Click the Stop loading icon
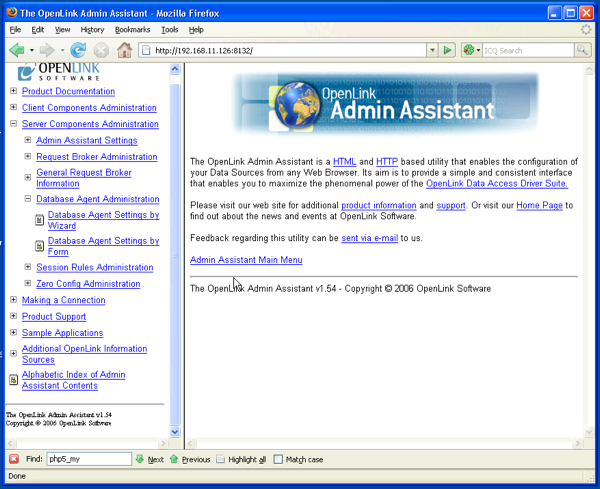Screen dimensions: 600x489 pyautogui.click(x=101, y=51)
